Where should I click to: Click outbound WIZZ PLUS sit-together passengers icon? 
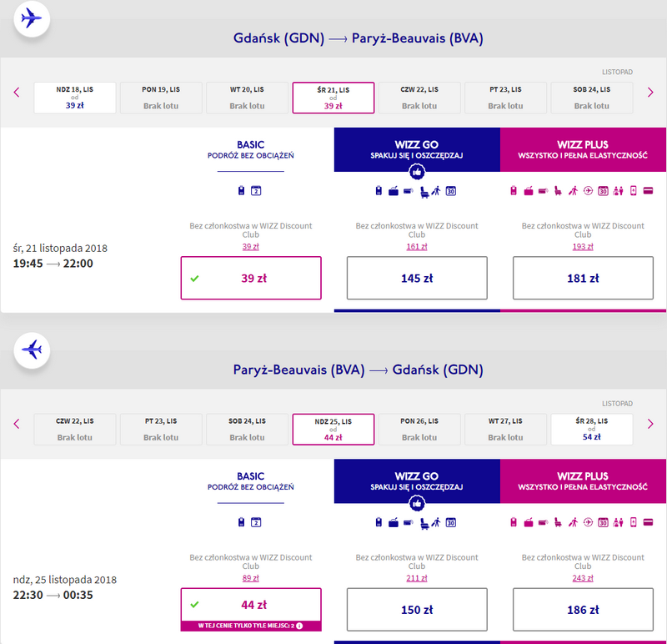pos(618,191)
